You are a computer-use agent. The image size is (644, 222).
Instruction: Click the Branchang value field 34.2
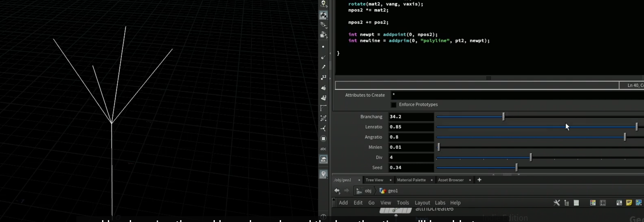pos(411,117)
